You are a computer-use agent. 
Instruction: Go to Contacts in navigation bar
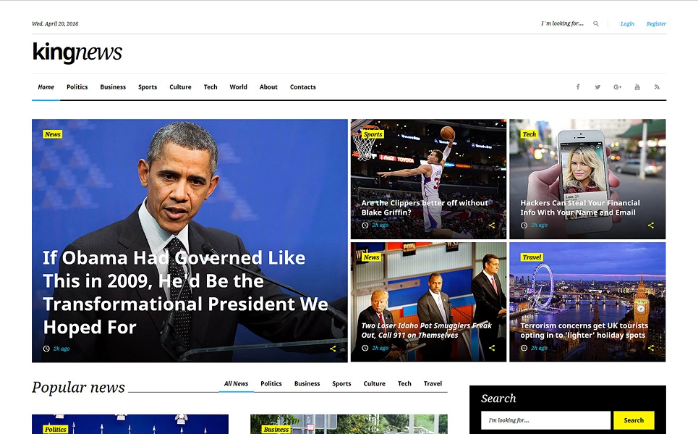(303, 87)
